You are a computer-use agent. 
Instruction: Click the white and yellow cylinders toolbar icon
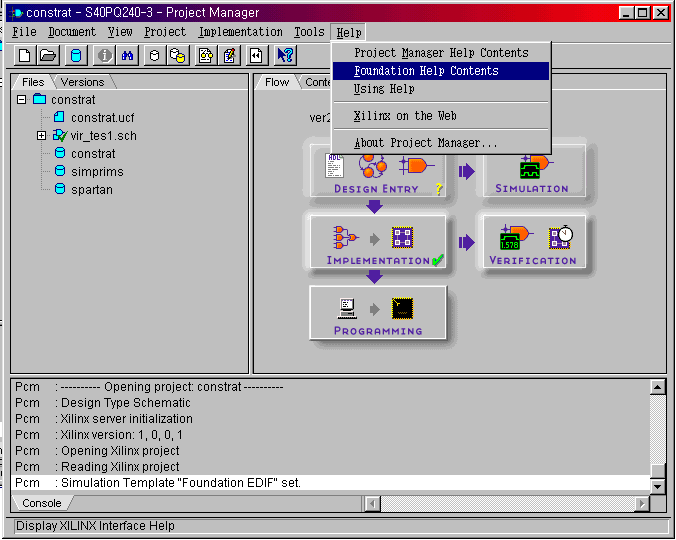[177, 56]
